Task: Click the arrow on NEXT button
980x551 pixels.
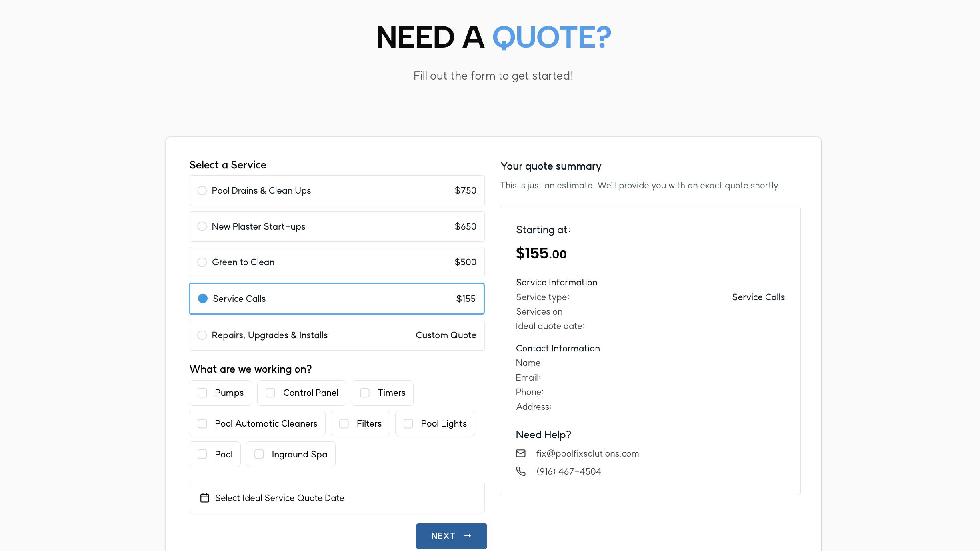Action: point(467,536)
